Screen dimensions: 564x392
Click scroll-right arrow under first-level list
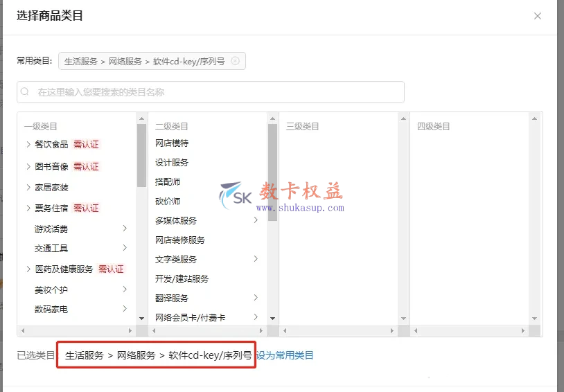(x=130, y=330)
